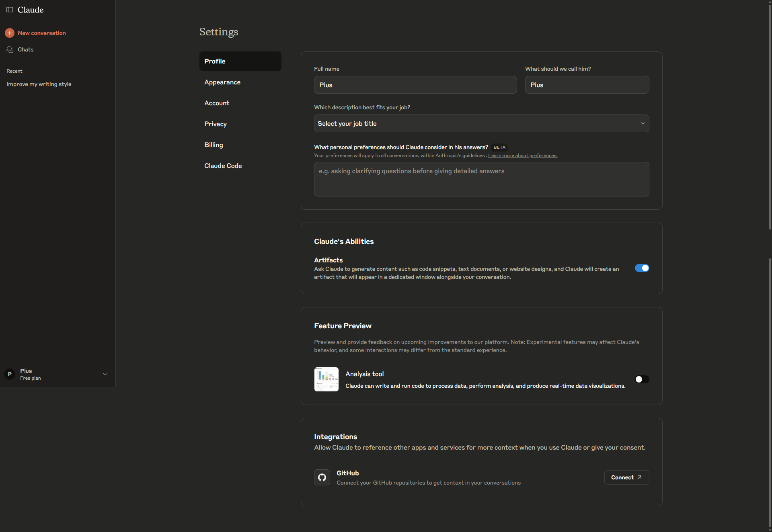The image size is (772, 532).
Task: Click the Full name input field
Action: tap(415, 85)
